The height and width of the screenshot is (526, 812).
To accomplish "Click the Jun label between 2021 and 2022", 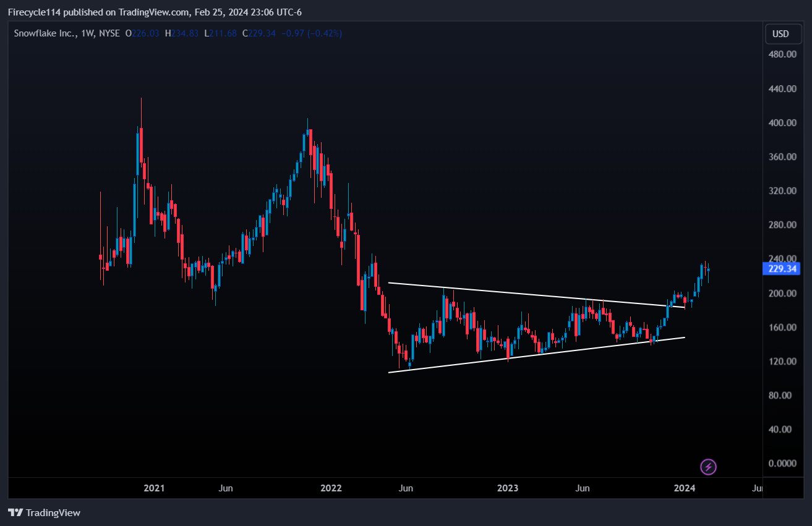I will click(226, 488).
